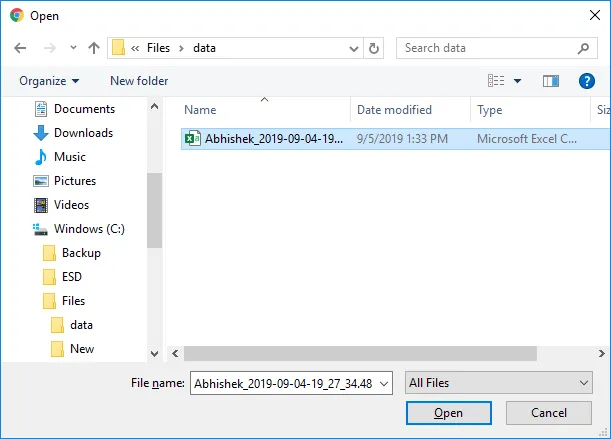
Task: Click the Cancel button
Action: point(549,413)
